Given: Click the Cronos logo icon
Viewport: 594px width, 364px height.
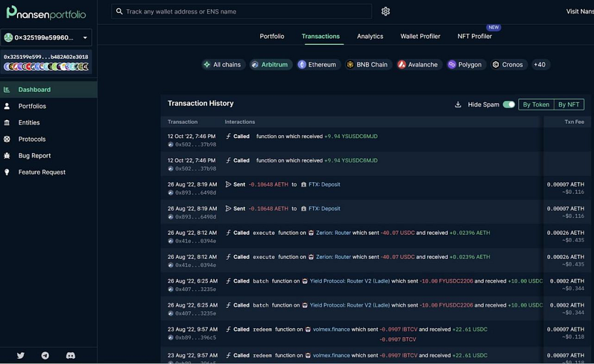Looking at the screenshot, I should pyautogui.click(x=496, y=64).
